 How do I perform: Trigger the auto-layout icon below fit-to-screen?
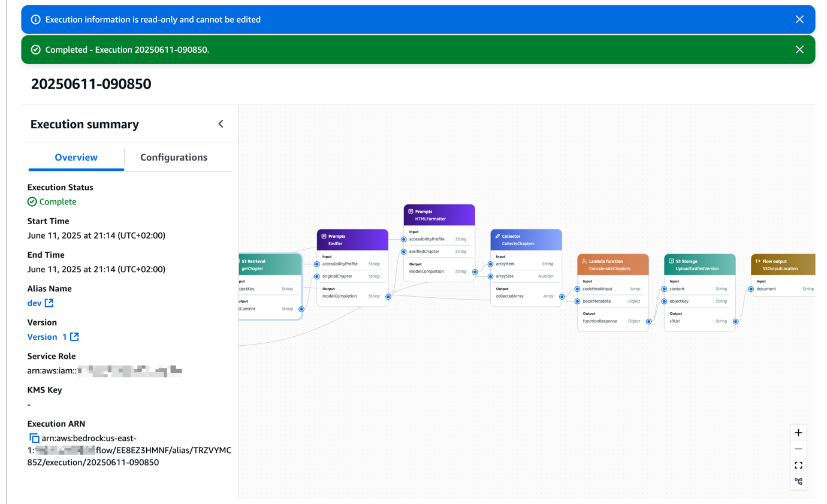click(x=798, y=481)
